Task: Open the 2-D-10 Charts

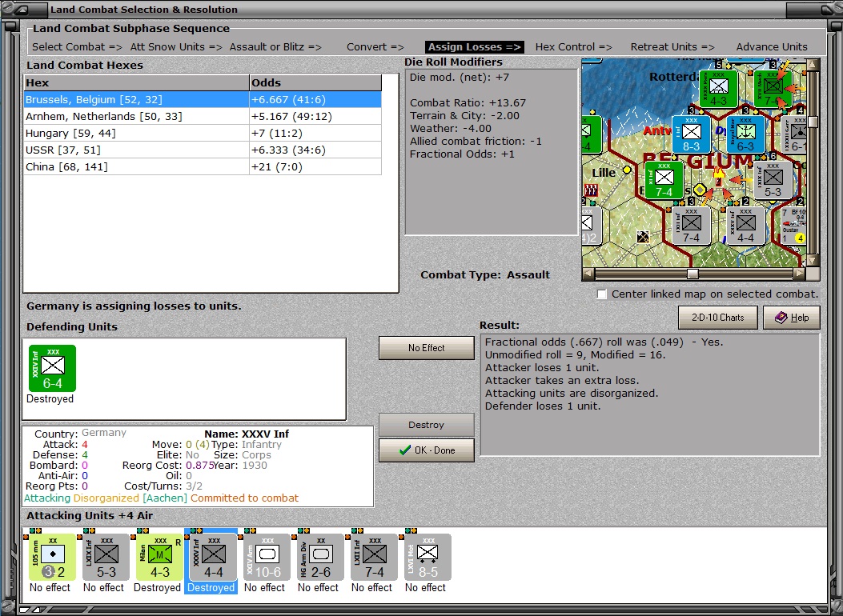Action: [718, 318]
